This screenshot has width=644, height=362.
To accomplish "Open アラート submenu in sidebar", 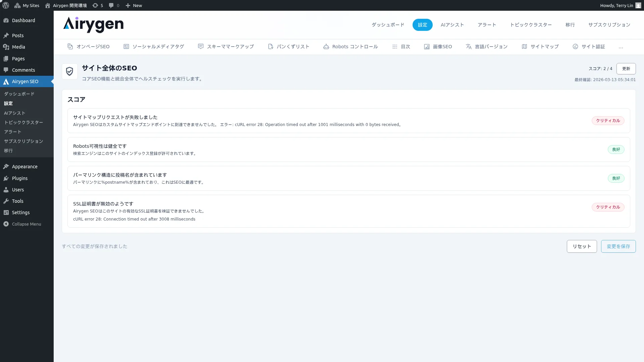I will coord(13,132).
